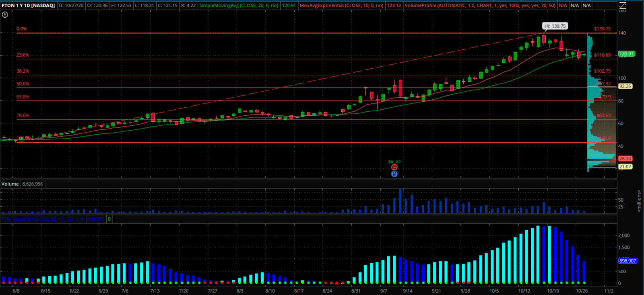The image size is (644, 295).
Task: Click the $63.63 Fibonacci price label
Action: (603, 115)
